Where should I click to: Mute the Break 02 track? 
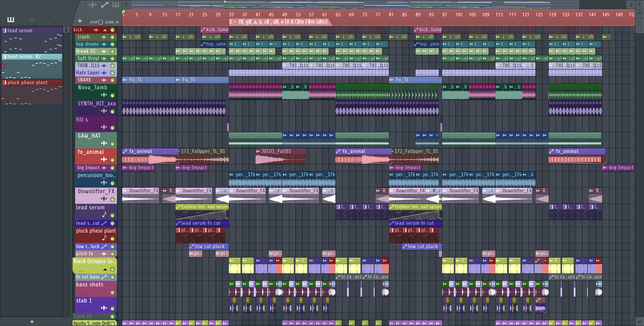(x=113, y=51)
